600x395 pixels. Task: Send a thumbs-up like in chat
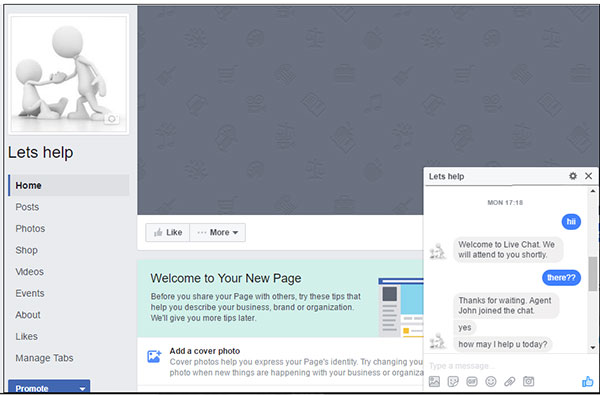[x=587, y=381]
